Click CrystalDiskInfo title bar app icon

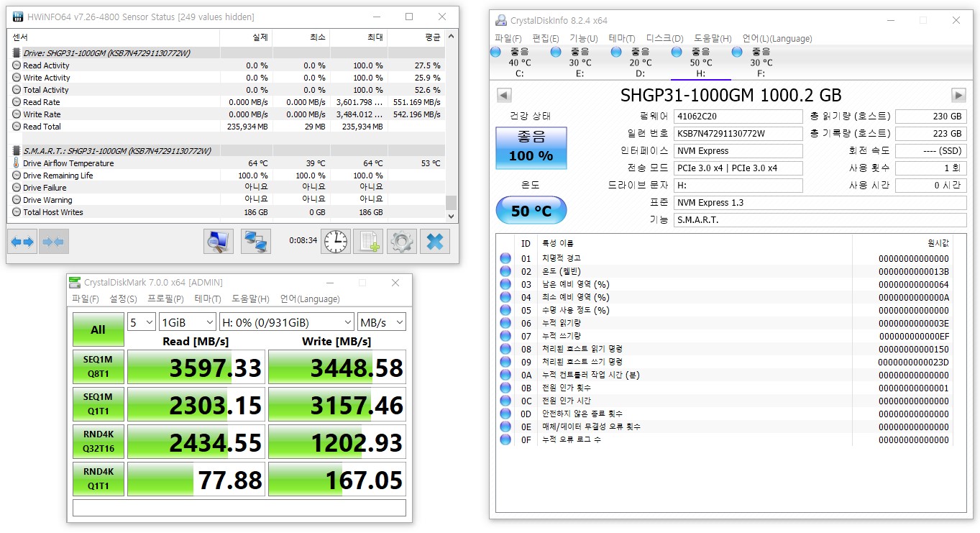pyautogui.click(x=501, y=20)
